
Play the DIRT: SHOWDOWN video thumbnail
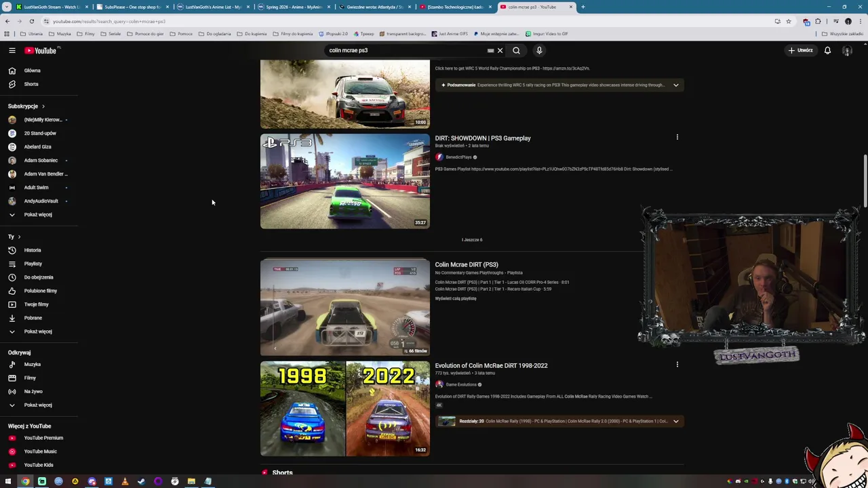click(x=344, y=182)
